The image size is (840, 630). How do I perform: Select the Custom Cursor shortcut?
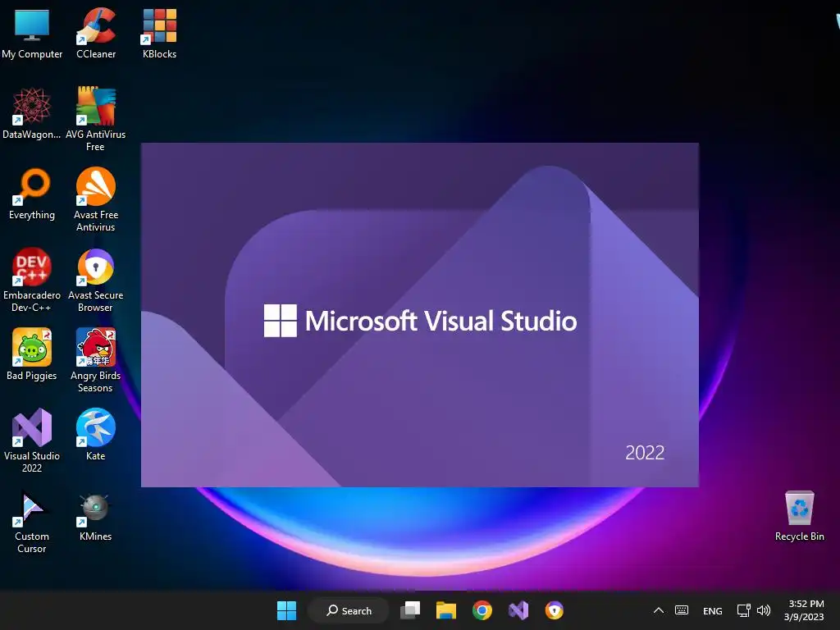pos(32,521)
